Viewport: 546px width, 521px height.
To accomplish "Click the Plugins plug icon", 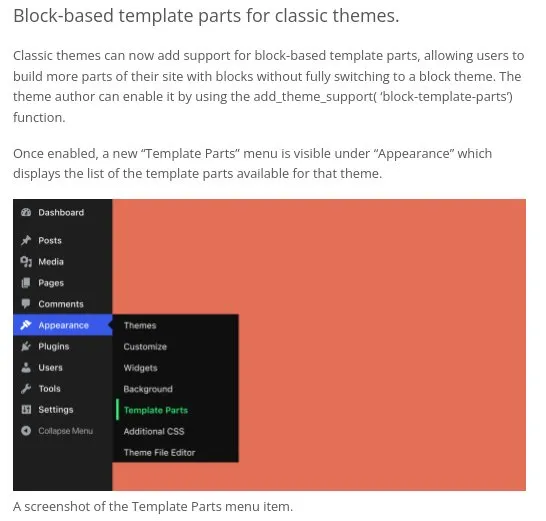I will 26,346.
